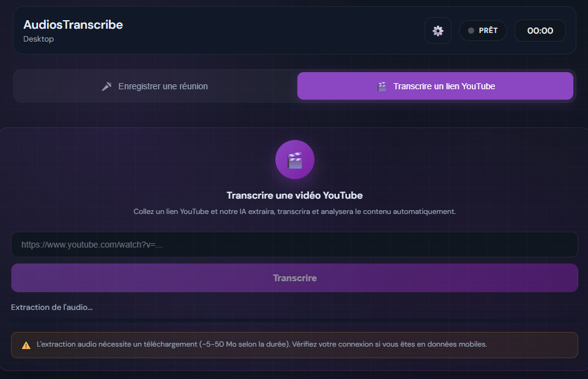Click the instruction text about collez un lien
Image resolution: width=588 pixels, height=379 pixels.
click(x=294, y=212)
